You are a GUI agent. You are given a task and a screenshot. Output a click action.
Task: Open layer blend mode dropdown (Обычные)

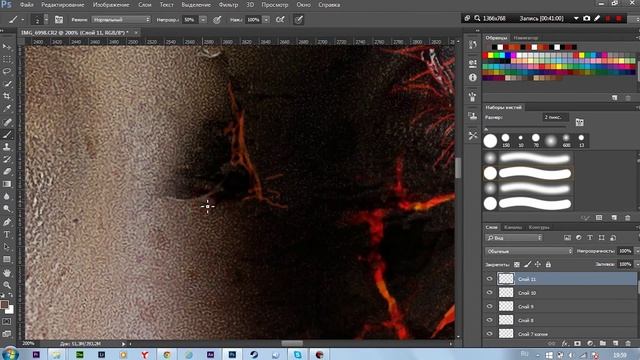(x=529, y=251)
